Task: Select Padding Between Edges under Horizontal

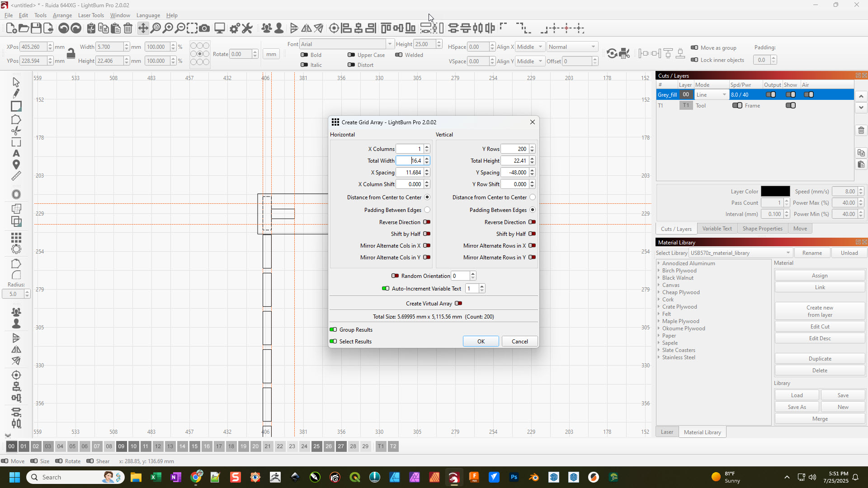Action: [x=427, y=210]
